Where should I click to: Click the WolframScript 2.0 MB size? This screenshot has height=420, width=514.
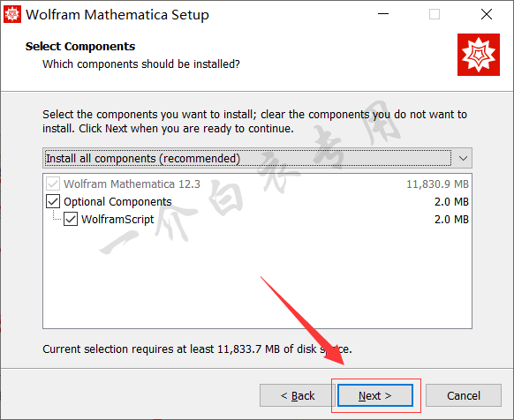451,219
